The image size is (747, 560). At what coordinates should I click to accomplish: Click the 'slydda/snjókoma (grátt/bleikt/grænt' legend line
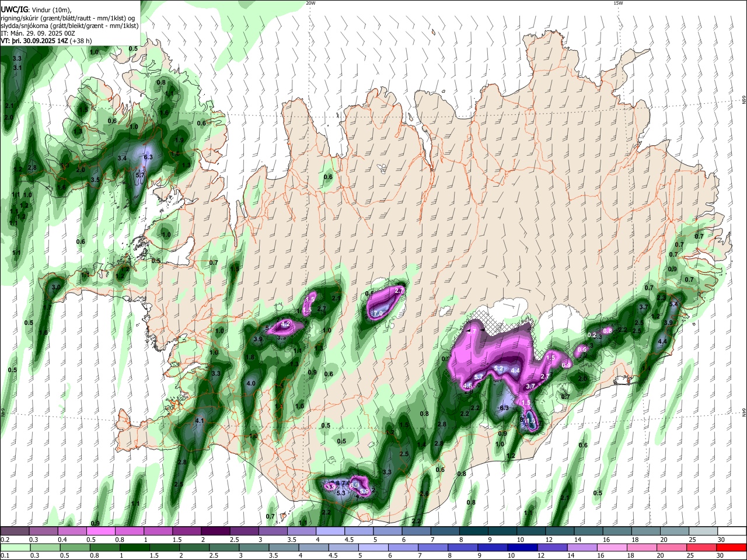[x=69, y=26]
